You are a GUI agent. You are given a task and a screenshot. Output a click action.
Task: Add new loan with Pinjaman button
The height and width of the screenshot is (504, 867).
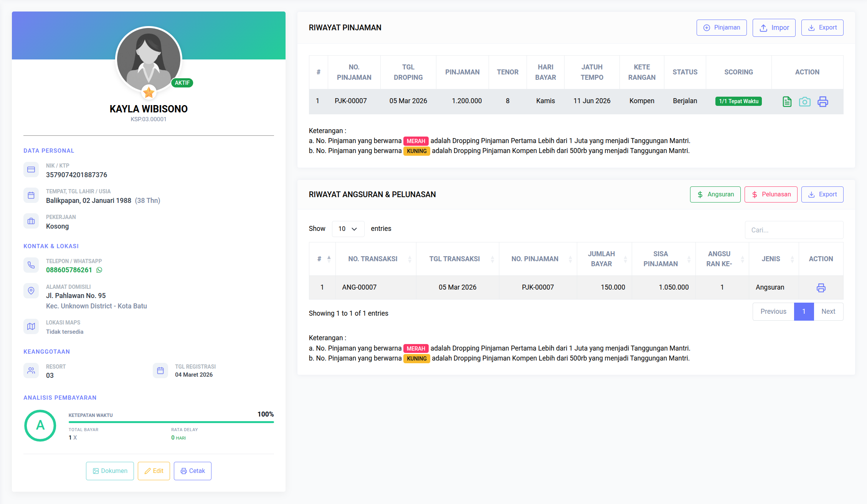(721, 28)
